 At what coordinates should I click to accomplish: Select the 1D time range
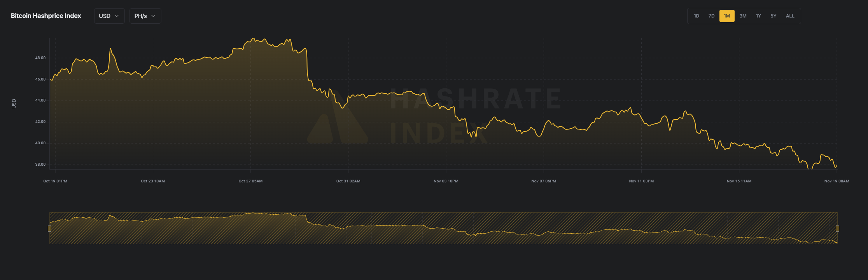(x=696, y=16)
